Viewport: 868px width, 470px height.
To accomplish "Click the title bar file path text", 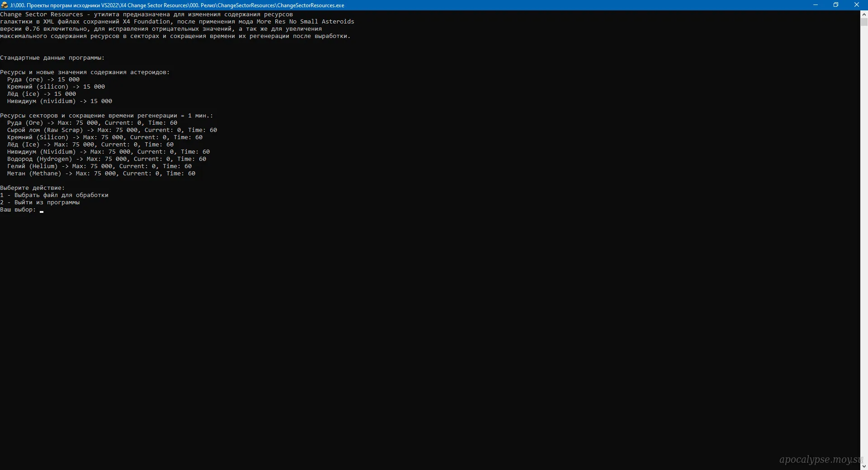I will tap(177, 5).
